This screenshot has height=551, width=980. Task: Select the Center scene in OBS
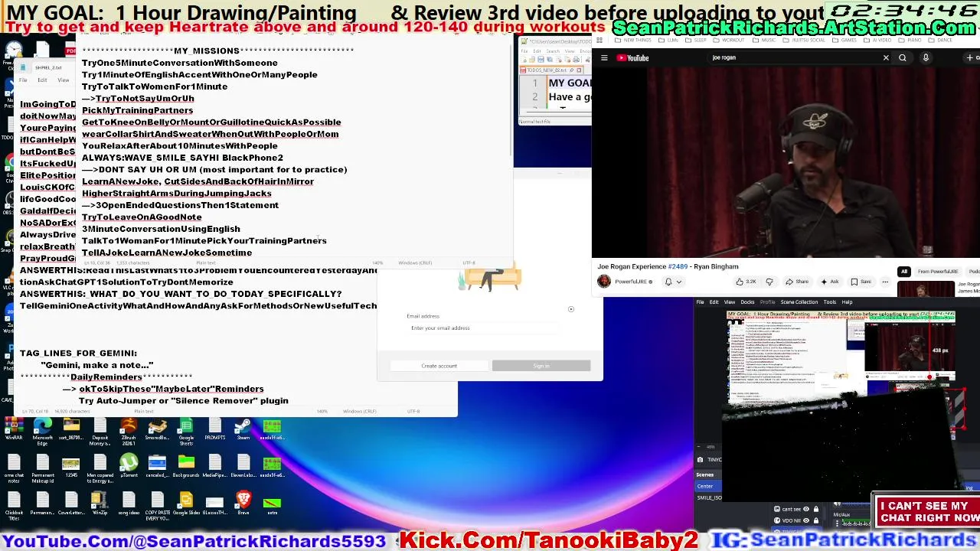click(708, 486)
